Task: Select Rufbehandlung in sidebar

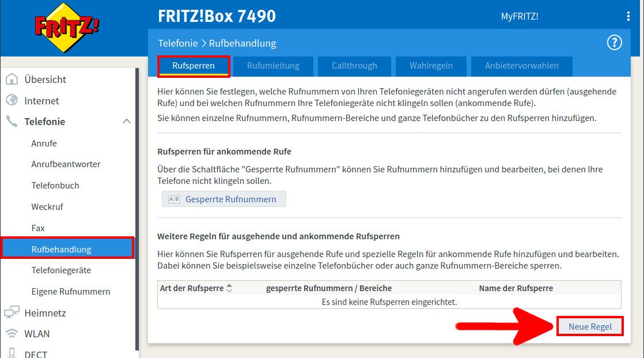Action: point(67,248)
